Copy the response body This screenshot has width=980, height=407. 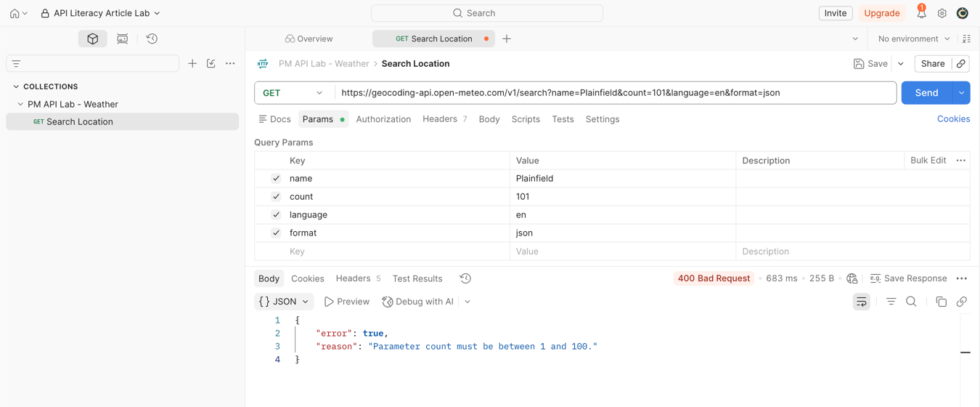coord(942,302)
